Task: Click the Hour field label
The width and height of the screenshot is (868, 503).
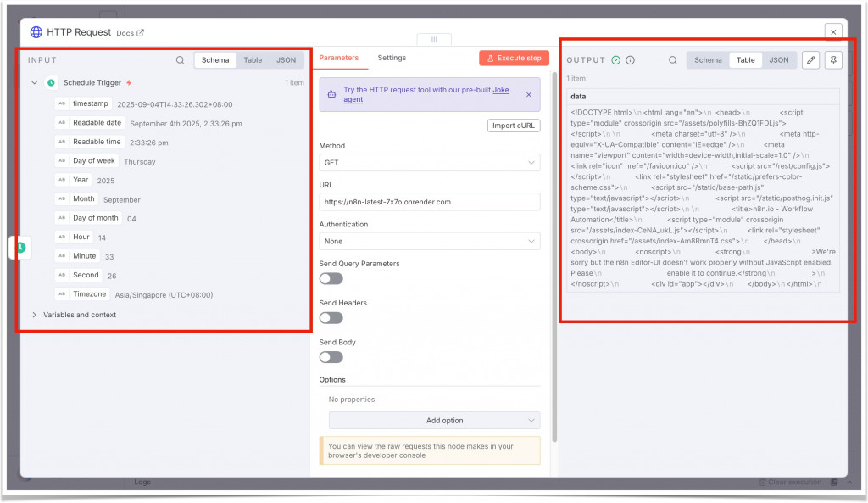Action: pos(81,237)
